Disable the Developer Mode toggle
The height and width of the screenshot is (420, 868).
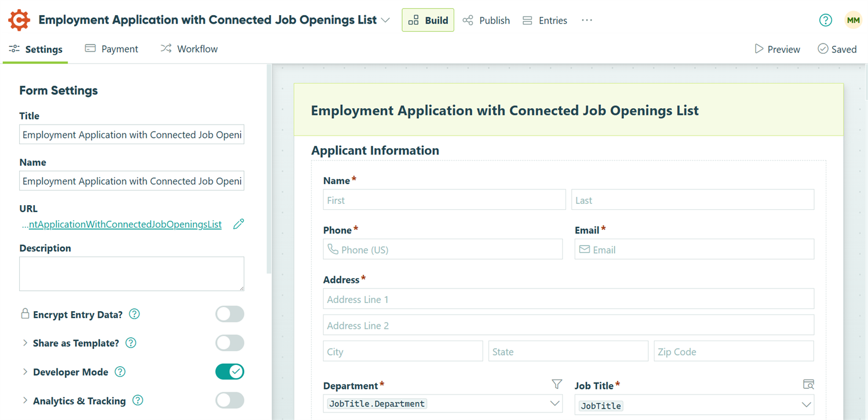[x=230, y=371]
